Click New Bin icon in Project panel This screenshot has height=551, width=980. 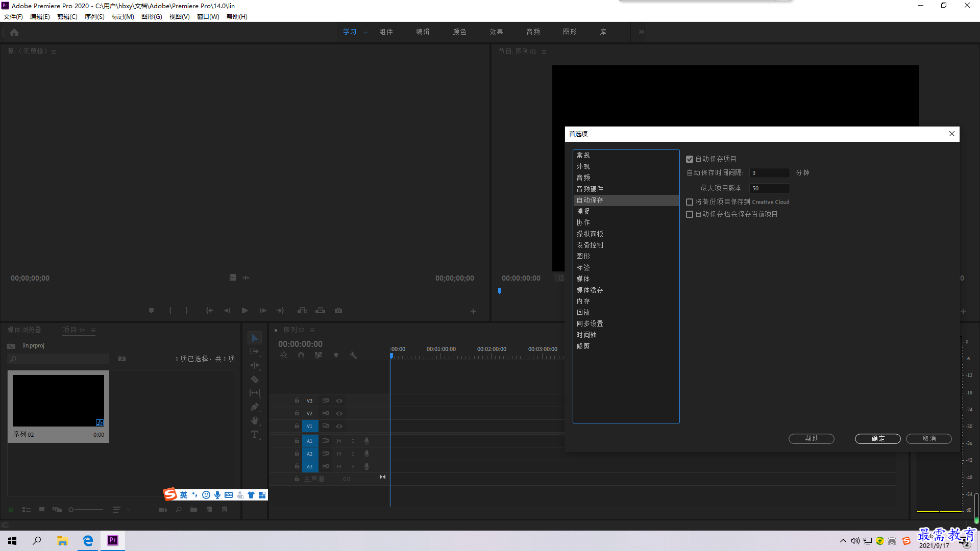(193, 509)
